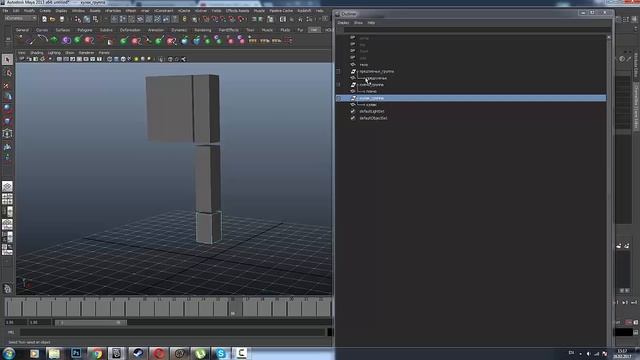The height and width of the screenshot is (360, 640).
Task: Enable select by object type mode
Action: 87,19
